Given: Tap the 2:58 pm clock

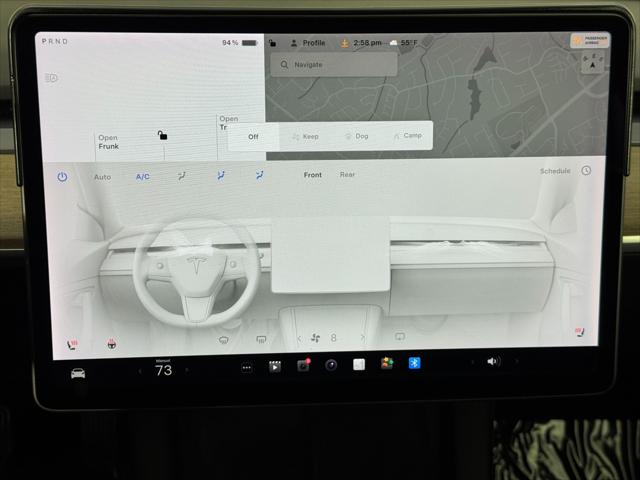Looking at the screenshot, I should 367,43.
